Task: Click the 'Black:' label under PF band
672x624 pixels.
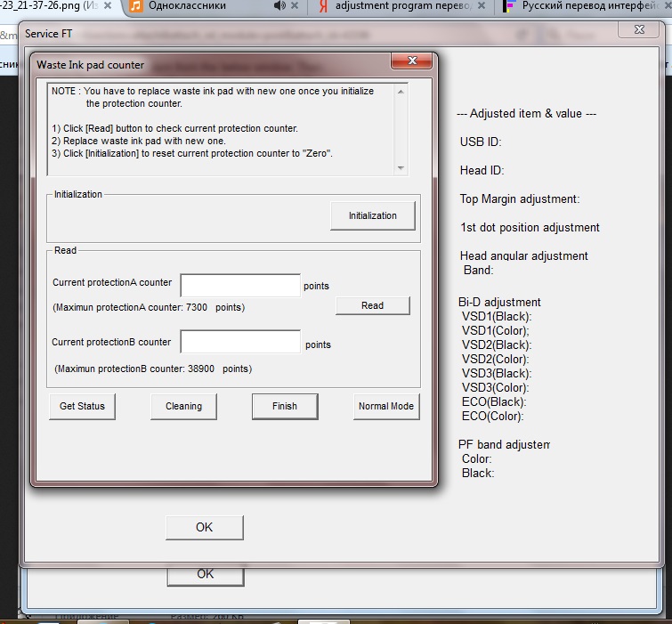Action: pyautogui.click(x=478, y=474)
